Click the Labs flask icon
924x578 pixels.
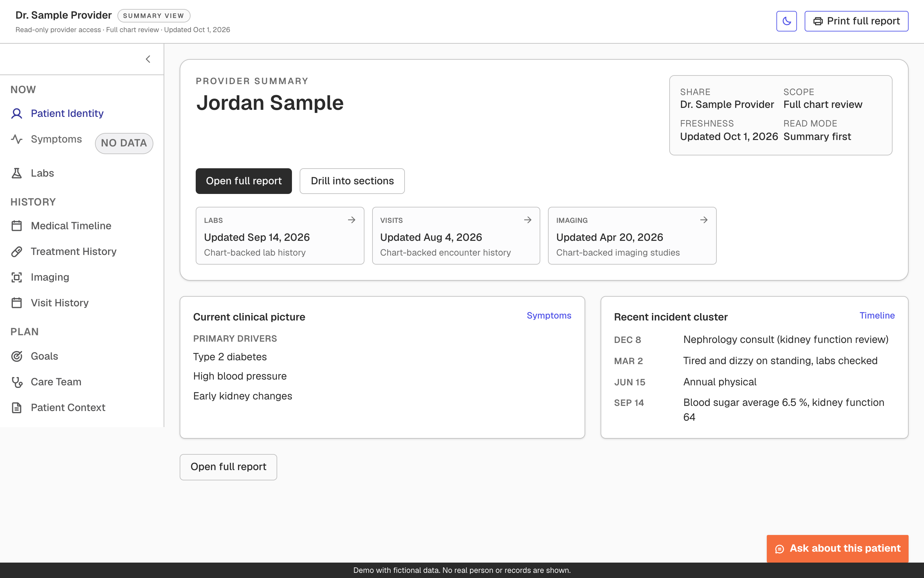pyautogui.click(x=16, y=173)
